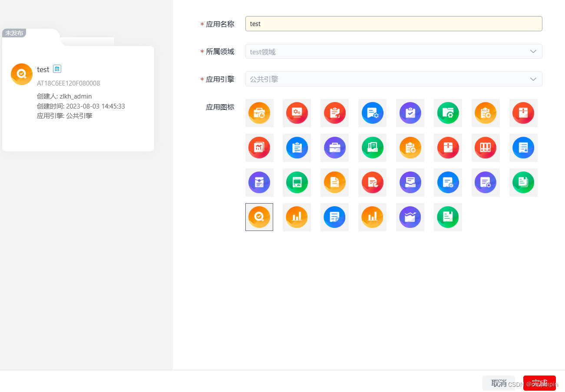Select the purple trending arrow chart icon
Image resolution: width=565 pixels, height=392 pixels.
[410, 217]
